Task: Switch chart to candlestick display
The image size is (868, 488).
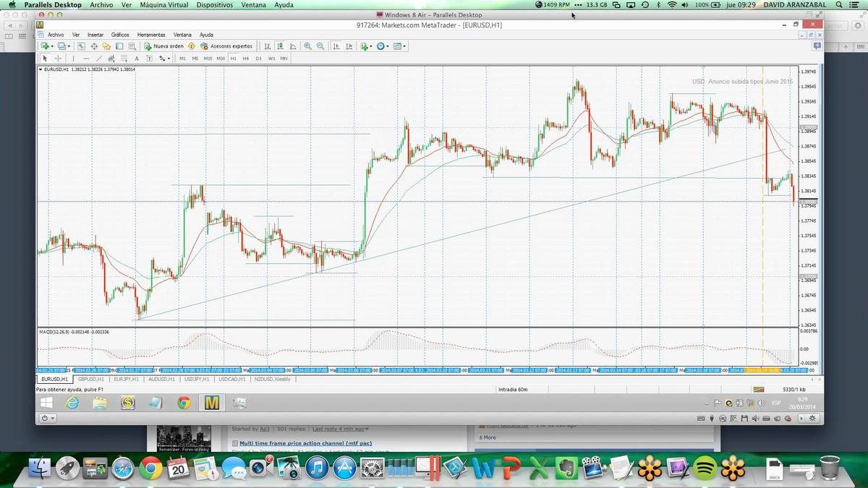Action: (280, 46)
